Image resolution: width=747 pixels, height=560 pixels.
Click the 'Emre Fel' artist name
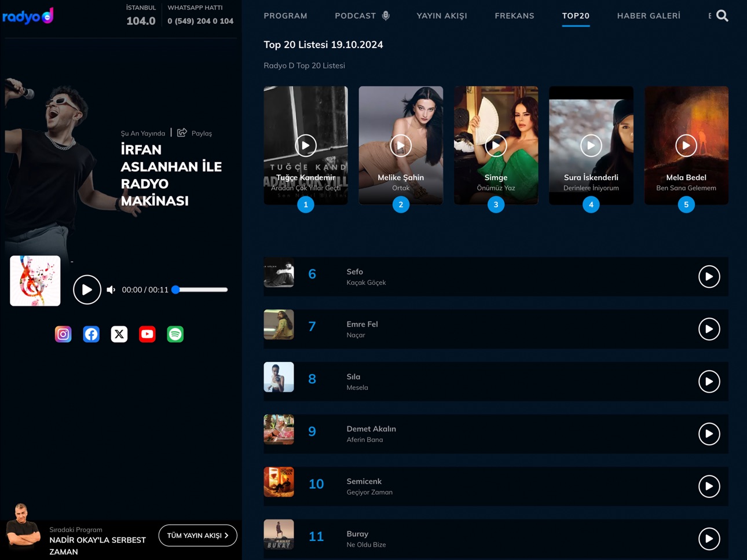[x=362, y=324]
